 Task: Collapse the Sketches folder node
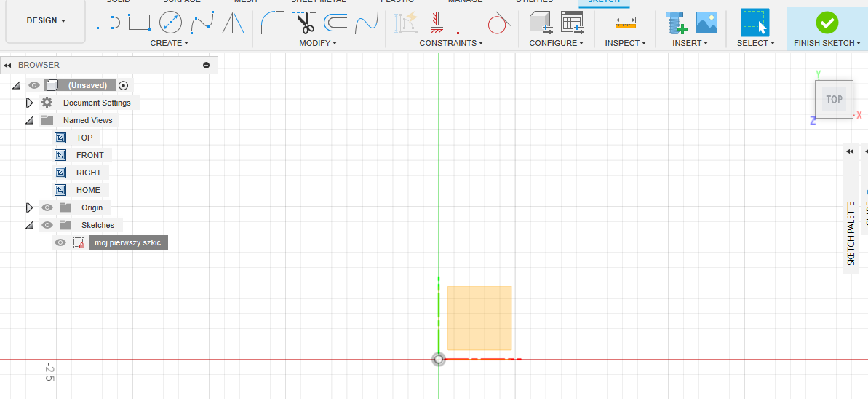coord(29,225)
